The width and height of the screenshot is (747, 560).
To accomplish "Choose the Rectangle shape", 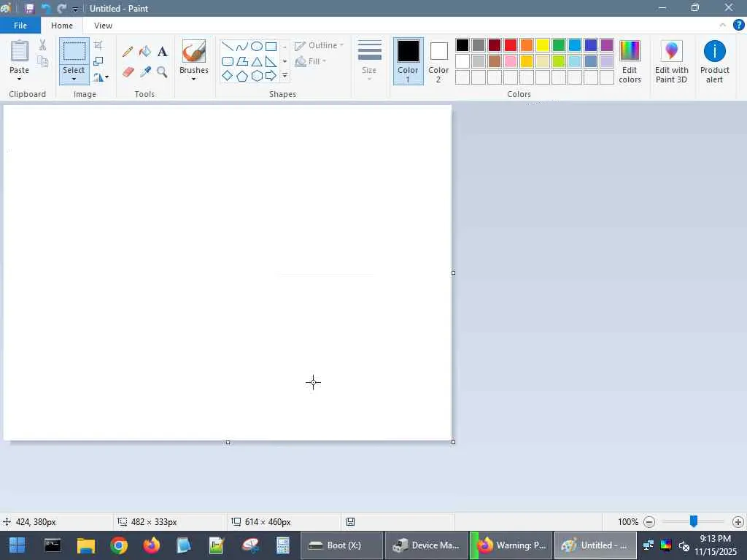I will pos(271,46).
